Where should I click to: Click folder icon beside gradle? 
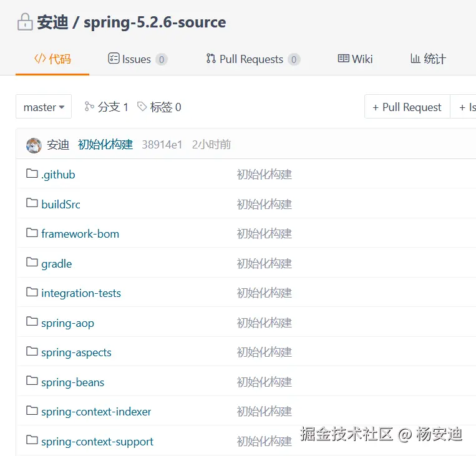tap(32, 262)
